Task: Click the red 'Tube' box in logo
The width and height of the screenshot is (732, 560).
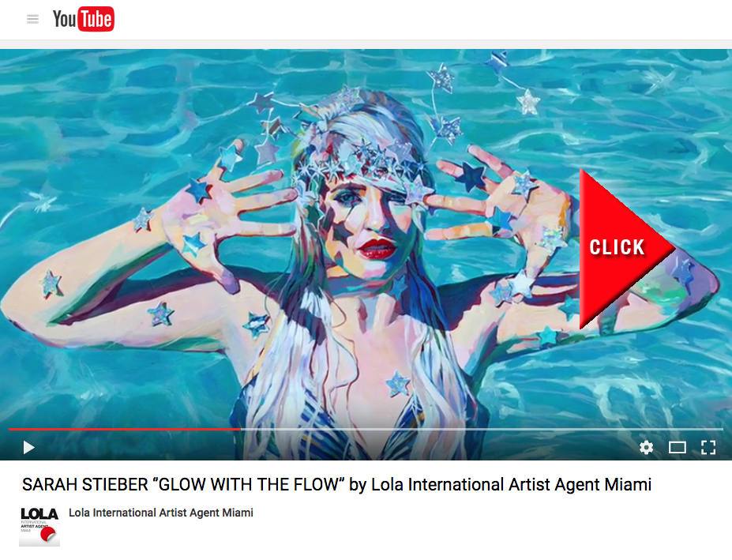Action: [96, 19]
